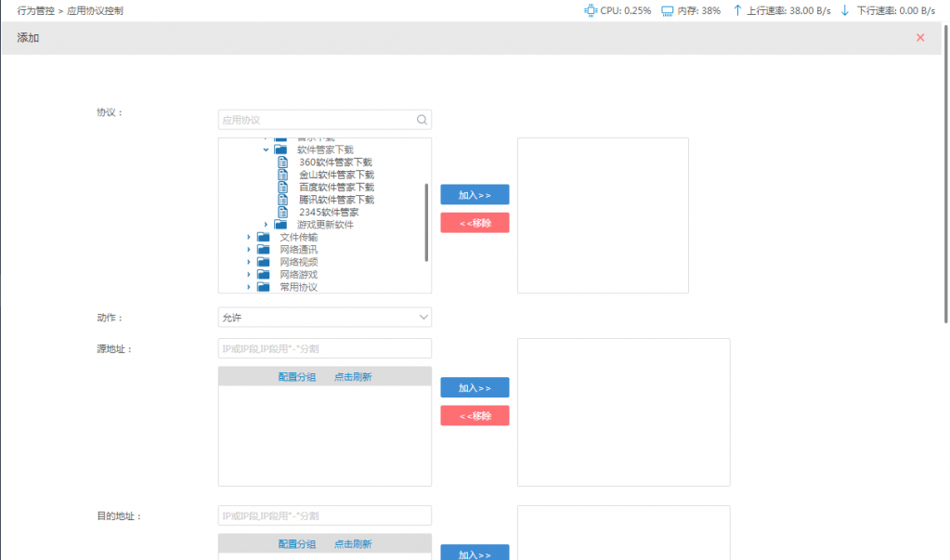Select 腾讯软件管家下载 in protocol tree
950x560 pixels.
click(x=336, y=200)
